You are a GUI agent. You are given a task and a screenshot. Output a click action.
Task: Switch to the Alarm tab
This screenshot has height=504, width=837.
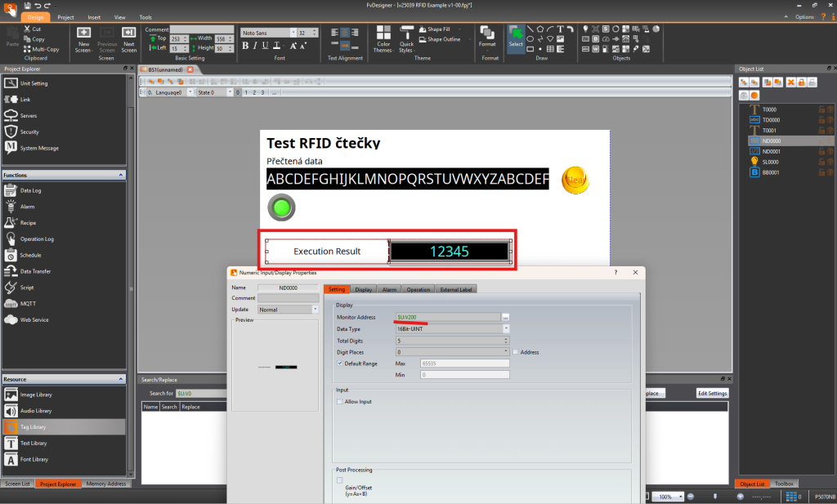pyautogui.click(x=389, y=288)
